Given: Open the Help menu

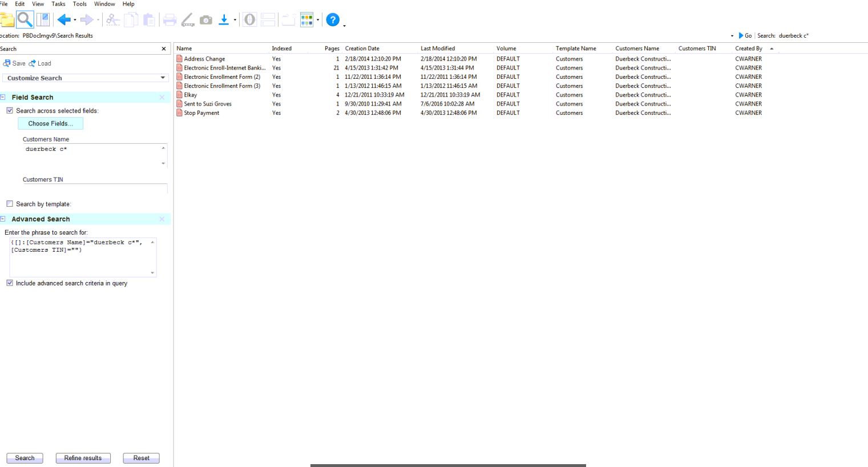Looking at the screenshot, I should tap(128, 4).
